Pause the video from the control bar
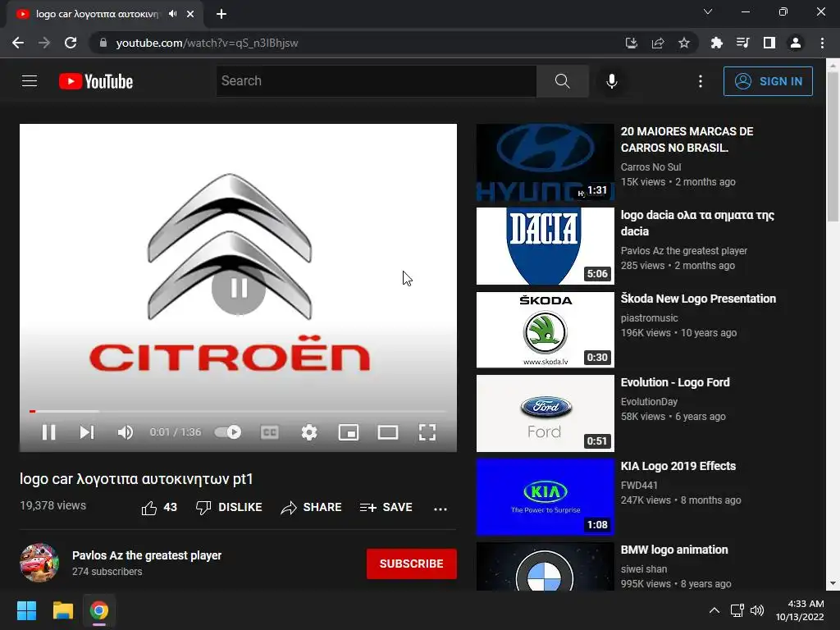 (x=48, y=432)
